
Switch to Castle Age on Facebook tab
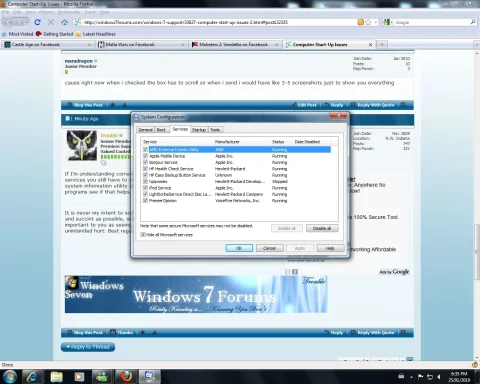point(47,44)
